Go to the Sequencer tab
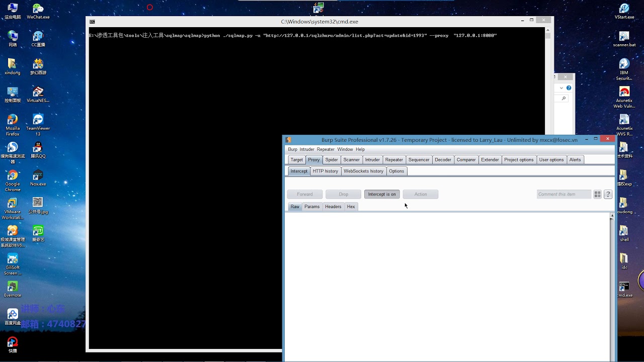 coord(419,160)
